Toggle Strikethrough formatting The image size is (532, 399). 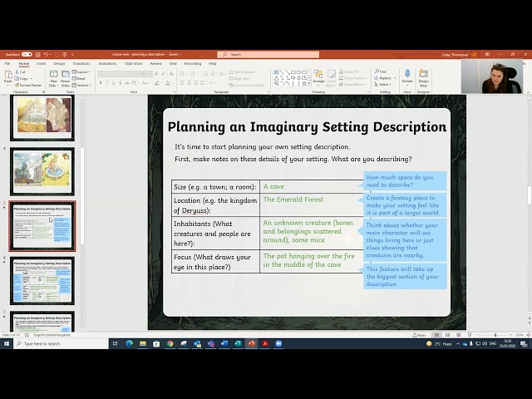pos(127,83)
